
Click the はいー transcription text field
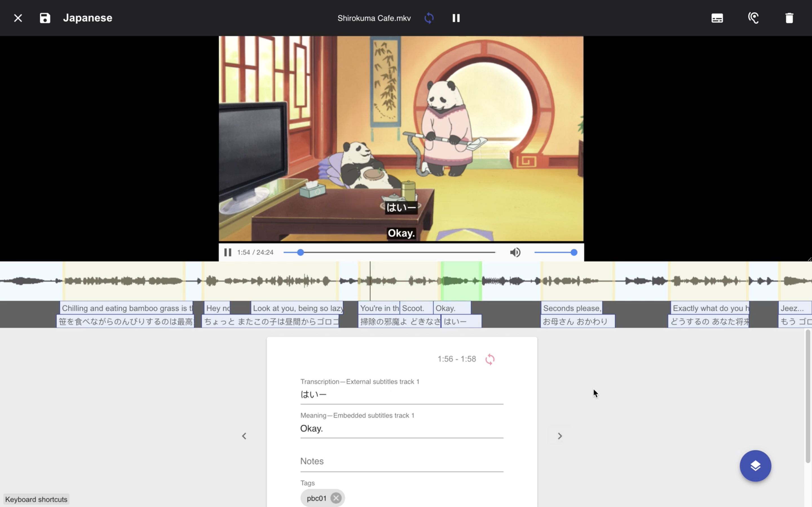click(401, 394)
